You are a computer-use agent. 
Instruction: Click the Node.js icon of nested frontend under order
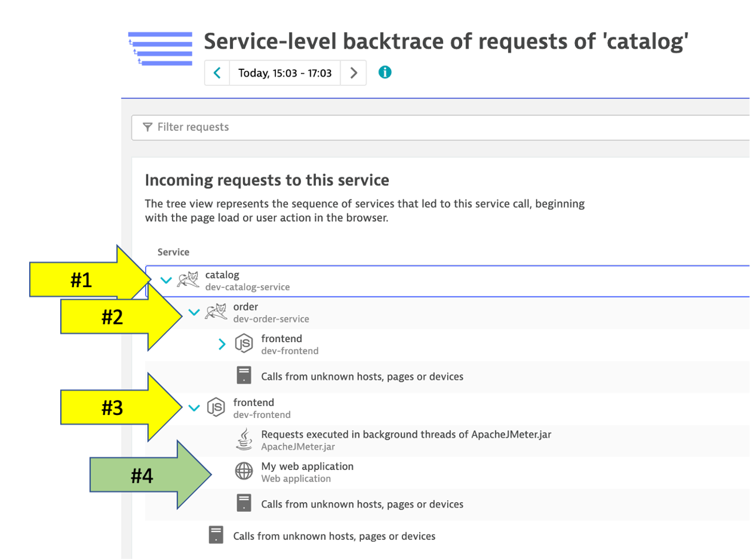pyautogui.click(x=244, y=344)
